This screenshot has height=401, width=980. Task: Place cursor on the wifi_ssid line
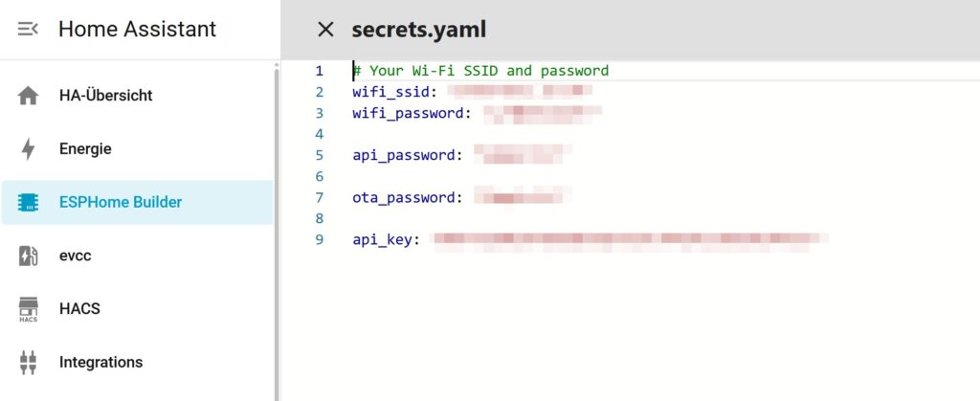pyautogui.click(x=394, y=92)
